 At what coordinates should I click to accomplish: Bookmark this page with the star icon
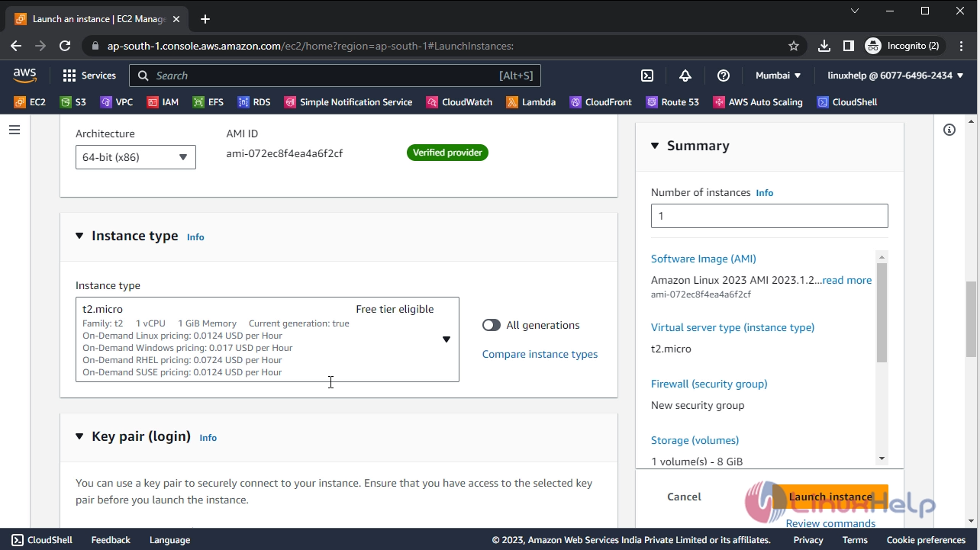click(x=794, y=46)
